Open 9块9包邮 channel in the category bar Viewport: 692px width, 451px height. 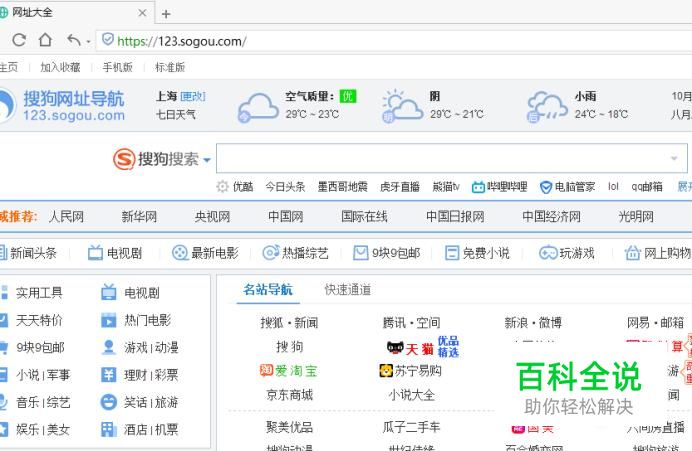coord(387,253)
